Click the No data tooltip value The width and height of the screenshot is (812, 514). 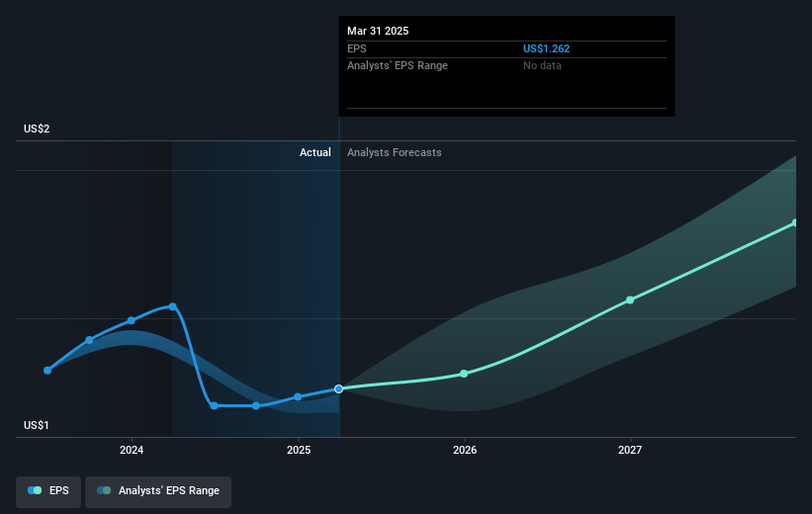[542, 66]
